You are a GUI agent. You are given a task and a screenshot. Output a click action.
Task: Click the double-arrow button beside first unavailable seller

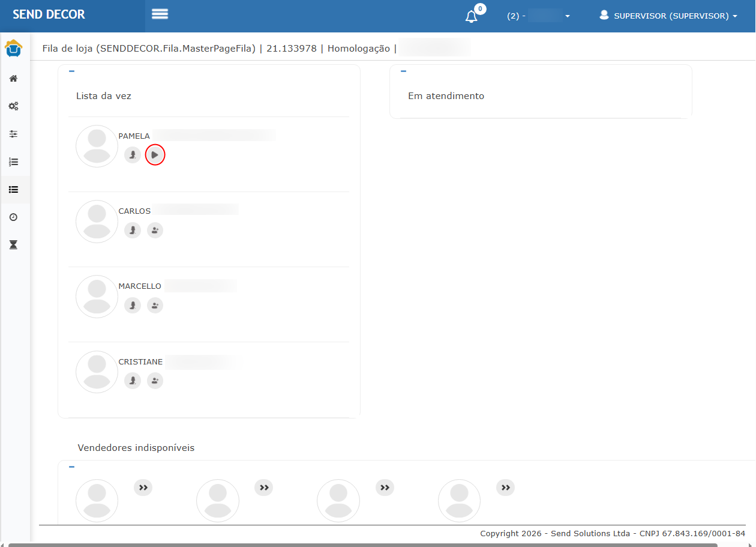(x=143, y=488)
